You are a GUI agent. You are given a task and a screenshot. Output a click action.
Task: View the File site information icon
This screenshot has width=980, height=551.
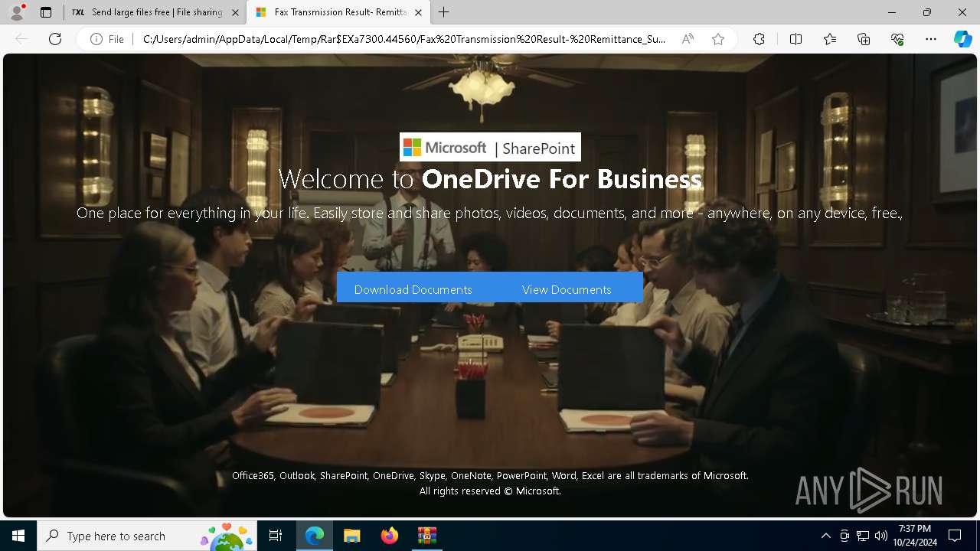point(107,39)
